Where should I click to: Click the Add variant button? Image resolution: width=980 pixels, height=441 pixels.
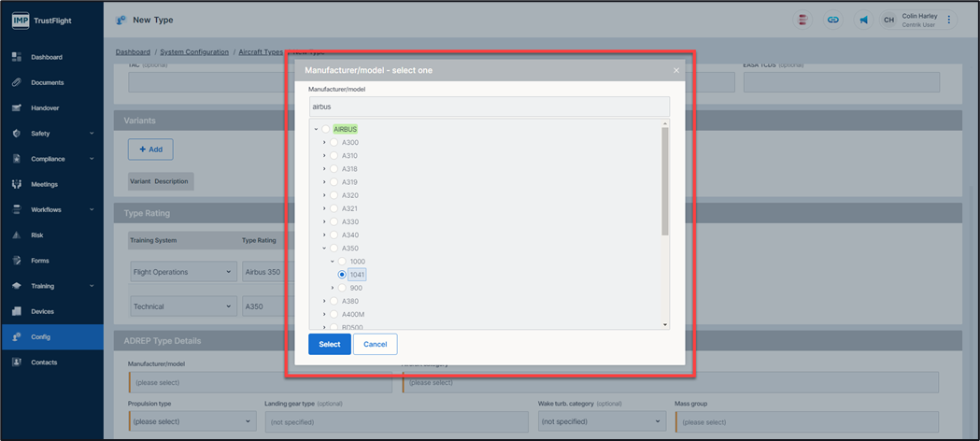coord(150,149)
